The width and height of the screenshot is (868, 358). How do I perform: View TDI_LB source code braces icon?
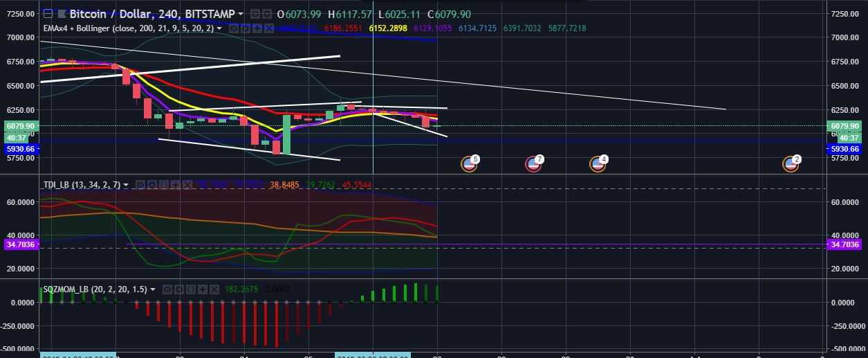(x=164, y=184)
